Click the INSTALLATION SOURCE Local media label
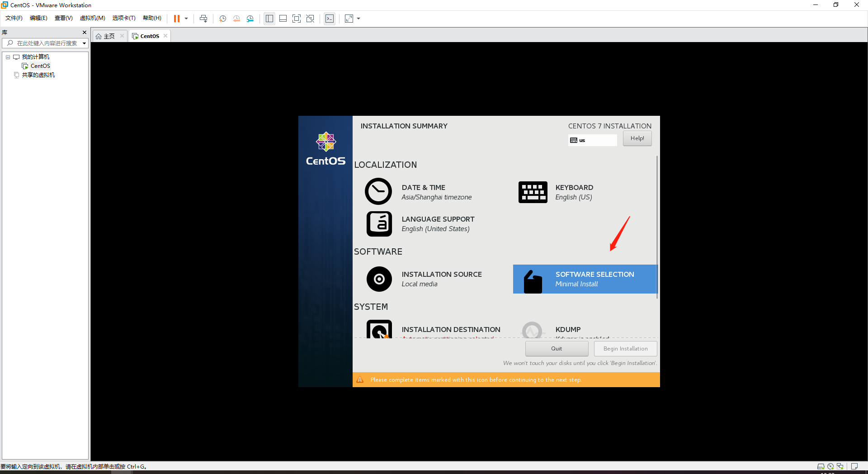868x474 pixels. coord(442,279)
